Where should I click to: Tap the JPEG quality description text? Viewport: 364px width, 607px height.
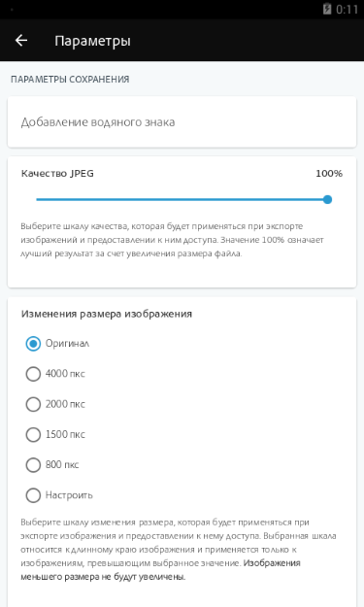[x=172, y=240]
